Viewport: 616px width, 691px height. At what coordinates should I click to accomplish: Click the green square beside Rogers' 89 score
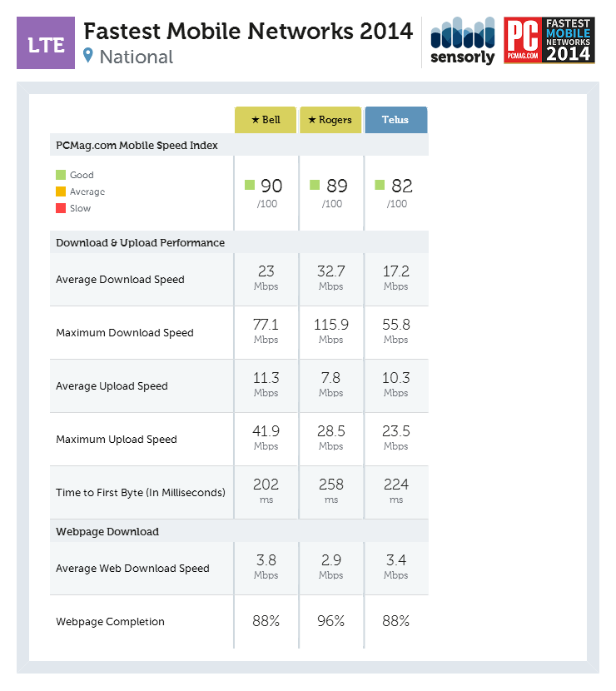[315, 185]
